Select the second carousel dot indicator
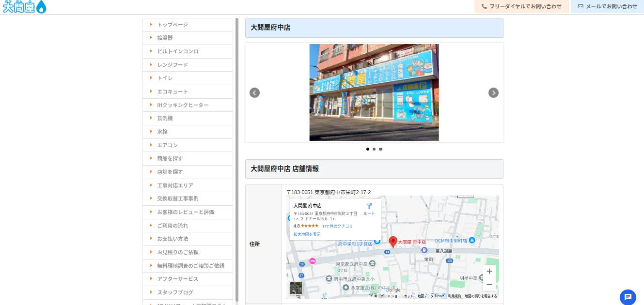644x305 pixels. 374,149
